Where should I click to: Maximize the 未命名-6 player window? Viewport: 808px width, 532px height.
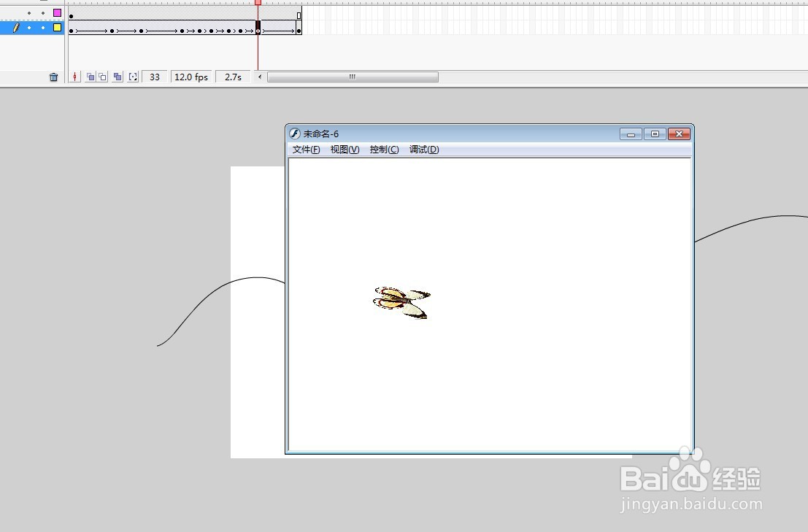[x=655, y=134]
